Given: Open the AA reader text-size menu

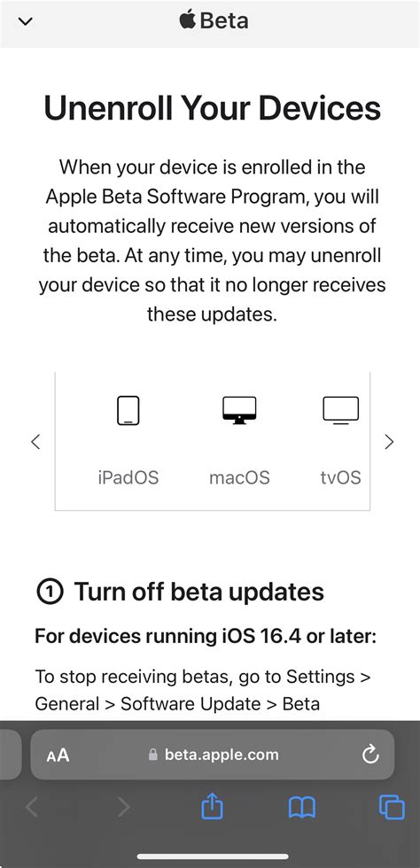Looking at the screenshot, I should coord(58,755).
